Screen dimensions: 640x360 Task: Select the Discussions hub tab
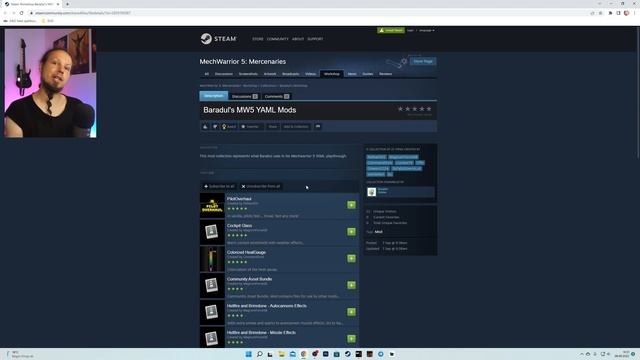[224, 74]
